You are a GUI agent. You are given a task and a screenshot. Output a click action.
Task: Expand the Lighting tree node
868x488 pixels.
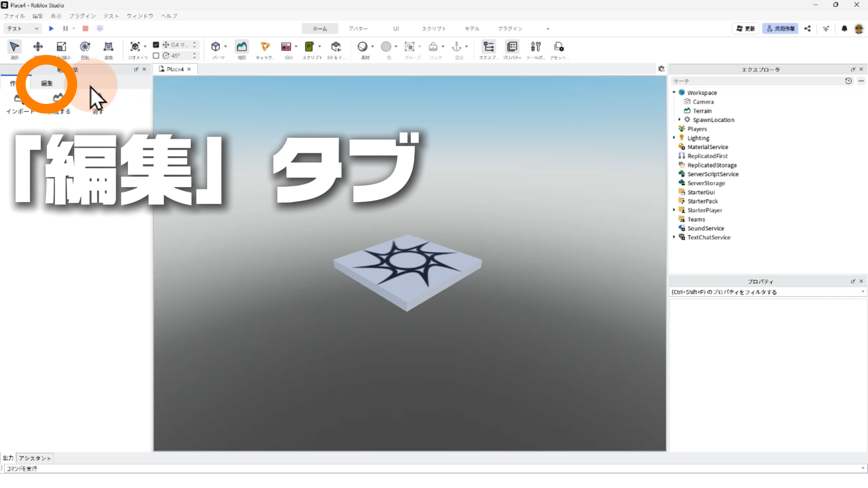(x=674, y=138)
